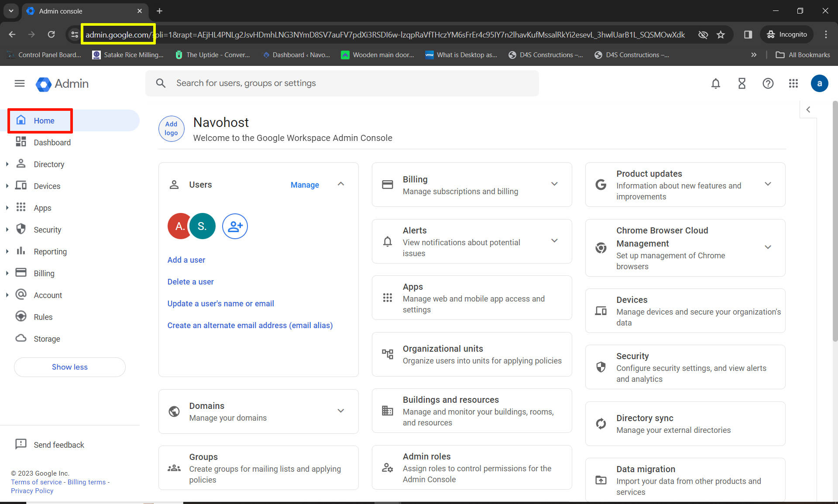Open the help question mark icon
Screen dimensions: 838x504
point(768,83)
